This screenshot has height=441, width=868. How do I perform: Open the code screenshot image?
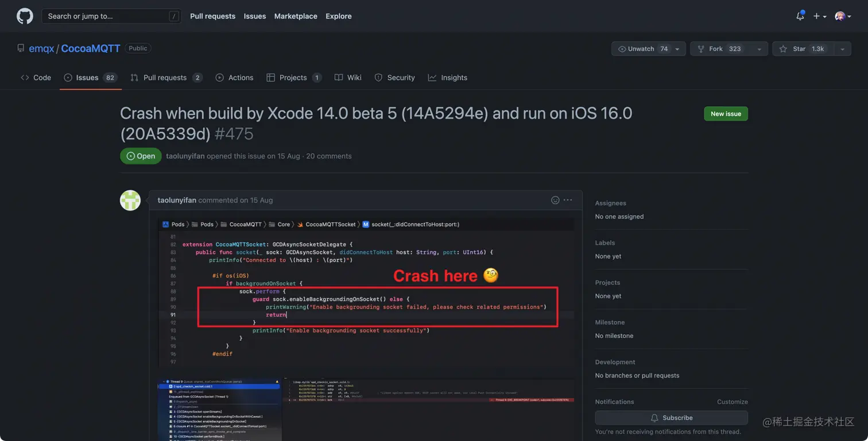tap(366, 292)
